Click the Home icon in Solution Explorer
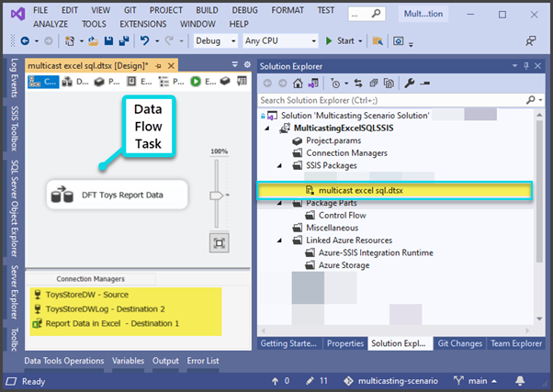The width and height of the screenshot is (553, 392). coord(298,84)
